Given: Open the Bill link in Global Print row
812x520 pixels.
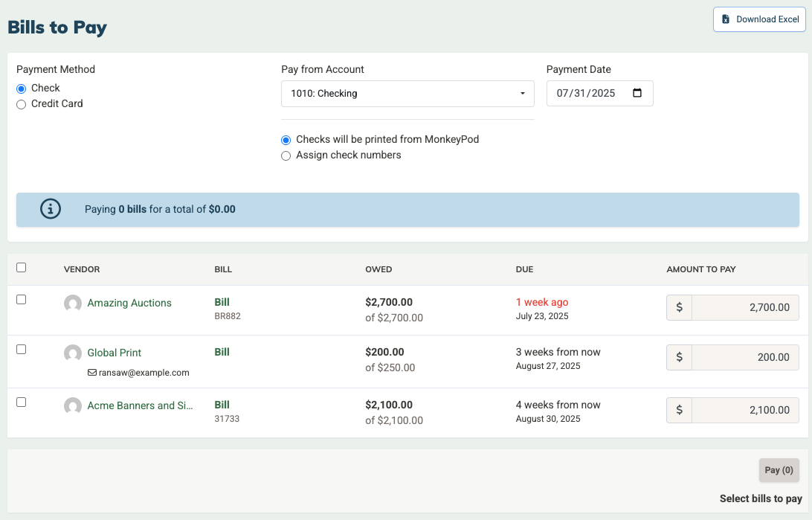Looking at the screenshot, I should click(x=222, y=352).
